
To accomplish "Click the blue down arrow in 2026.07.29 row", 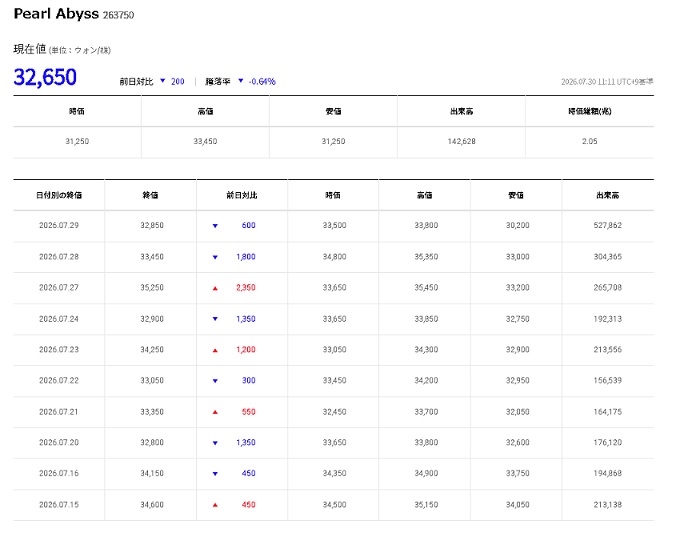I will [x=215, y=226].
